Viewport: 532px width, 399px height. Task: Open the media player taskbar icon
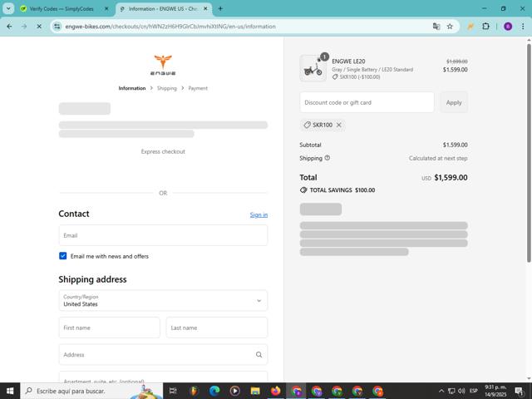pos(234,391)
